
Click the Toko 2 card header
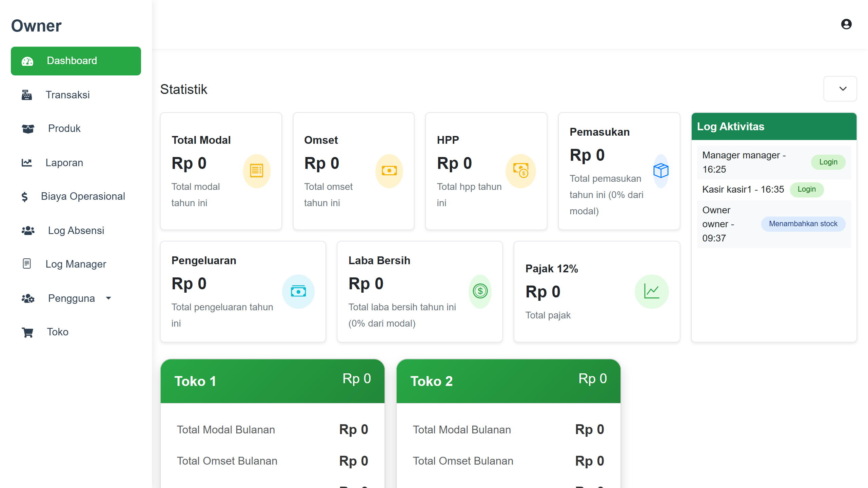(x=508, y=381)
